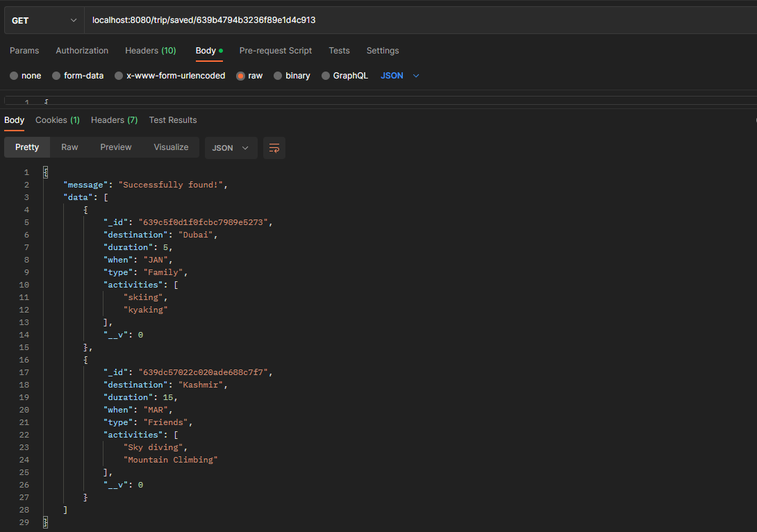Switch response view to Raw
This screenshot has height=532, width=757.
69,147
